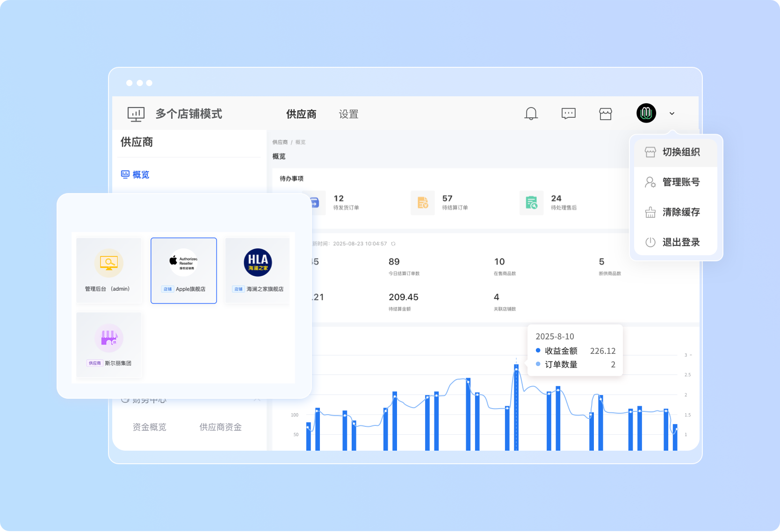The image size is (780, 532).
Task: Click the refresh icon next to update time
Action: tap(393, 244)
